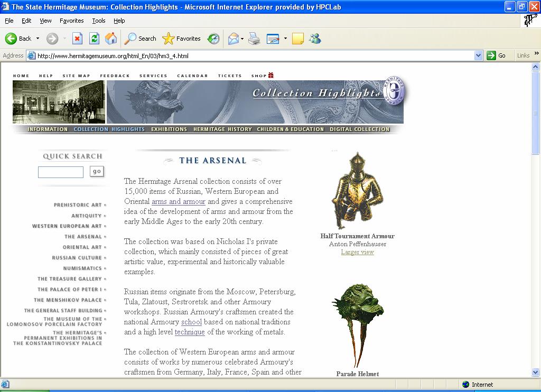Open the Back button history dropdown arrow
Viewport: 541px width, 392px height.
pyautogui.click(x=38, y=39)
